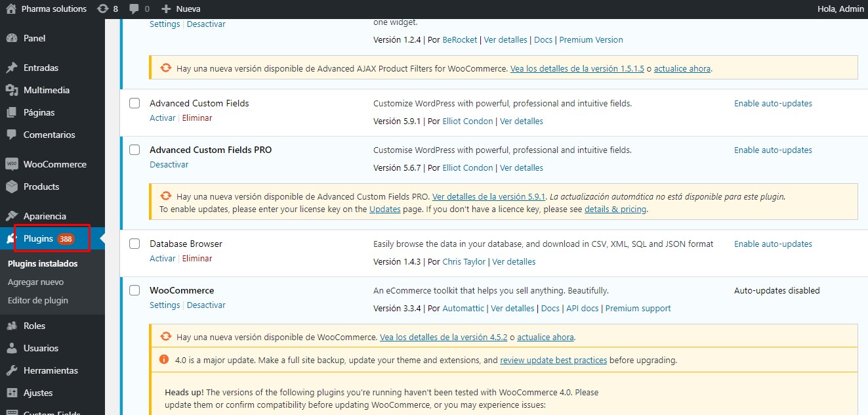Click actualice ahora for Advanced AJAX Product Filters
This screenshot has height=415, width=868.
682,68
